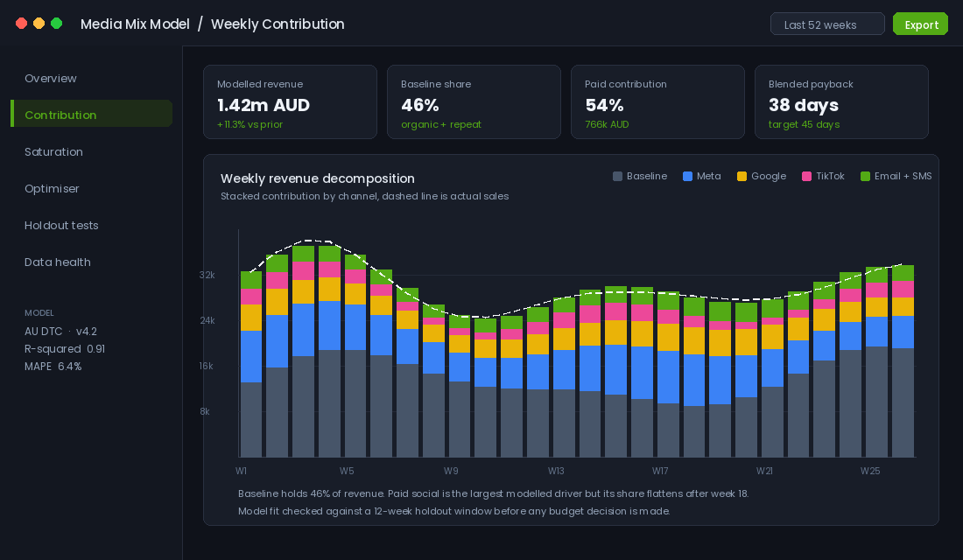
Task: Open the Last 52 weeks range selector
Action: point(827,24)
